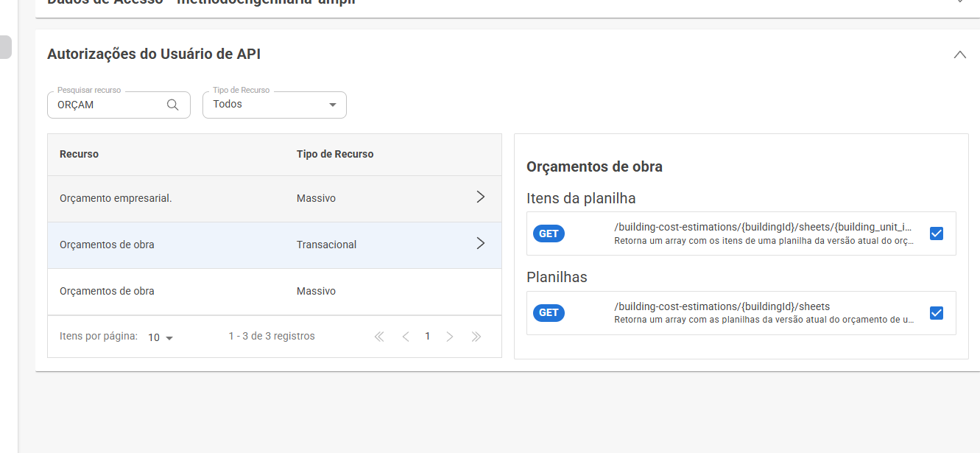Click the /building-cost-estimations/{buildingId}/sheets path text
Viewport: 980px width, 453px height.
[722, 306]
